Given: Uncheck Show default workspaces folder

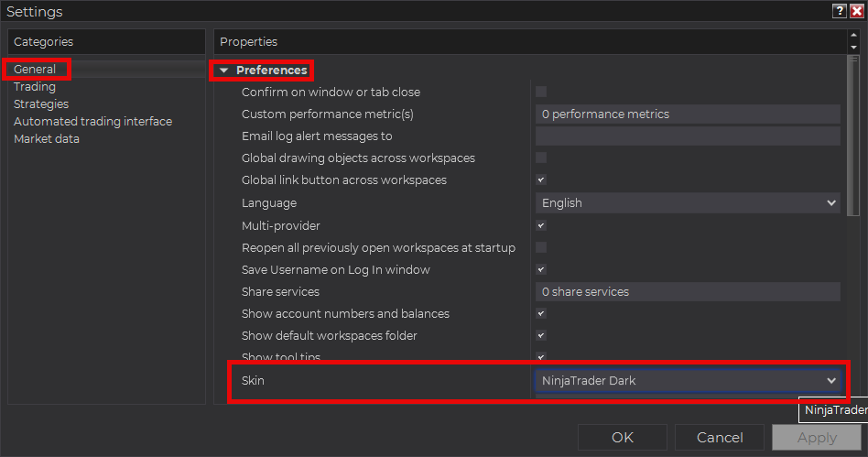Looking at the screenshot, I should 541,336.
